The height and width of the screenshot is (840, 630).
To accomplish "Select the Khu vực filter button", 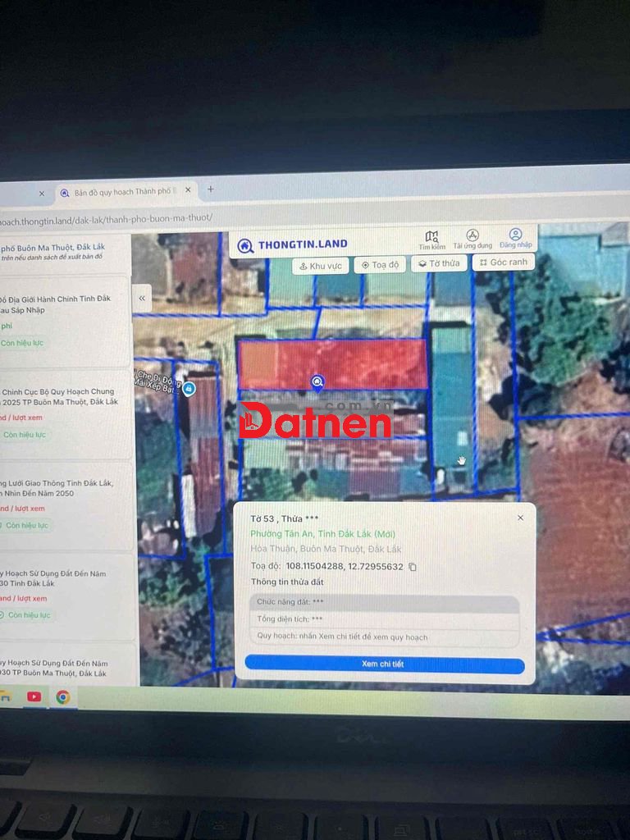I will (320, 266).
